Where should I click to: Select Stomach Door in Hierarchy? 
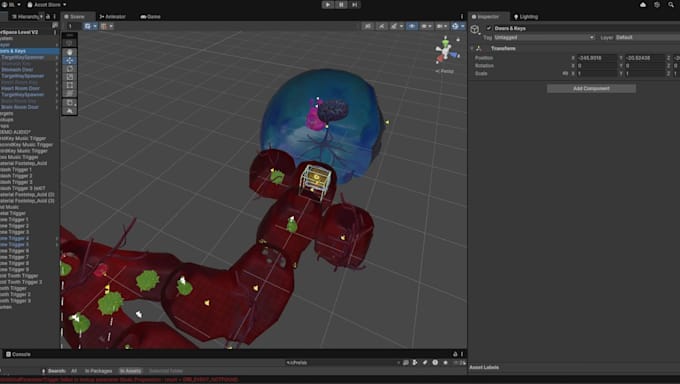[17, 69]
